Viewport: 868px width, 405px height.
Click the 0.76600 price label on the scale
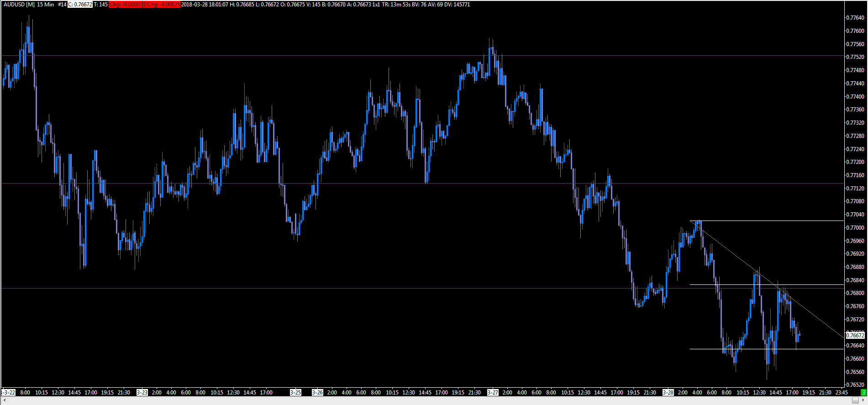(x=855, y=359)
